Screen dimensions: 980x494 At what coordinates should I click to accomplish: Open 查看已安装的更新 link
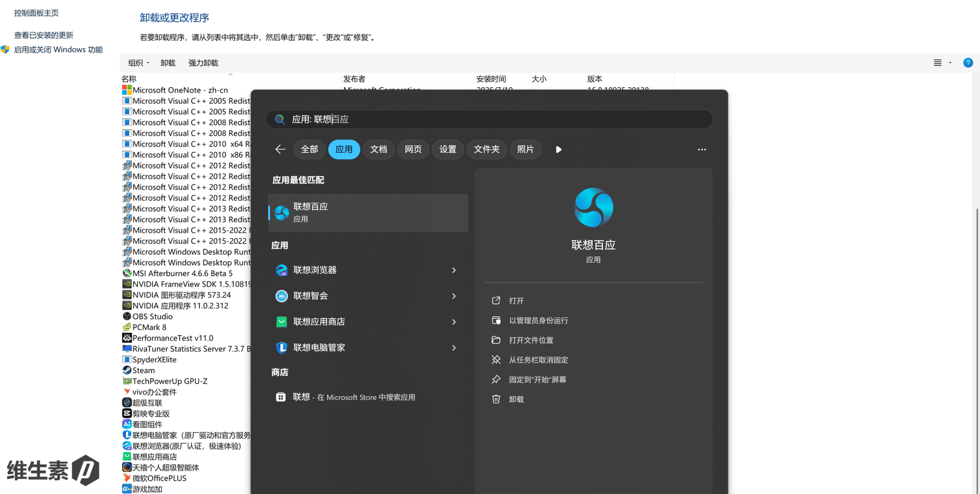pos(44,35)
